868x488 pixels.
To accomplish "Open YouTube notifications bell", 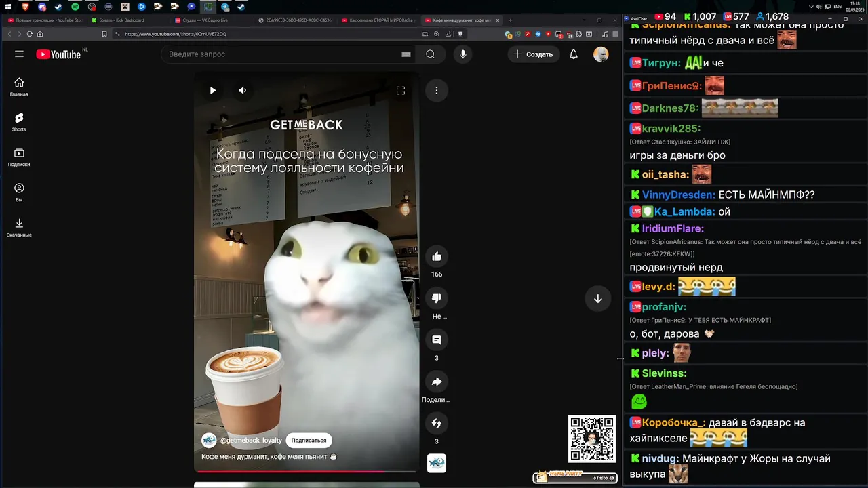I will point(574,54).
